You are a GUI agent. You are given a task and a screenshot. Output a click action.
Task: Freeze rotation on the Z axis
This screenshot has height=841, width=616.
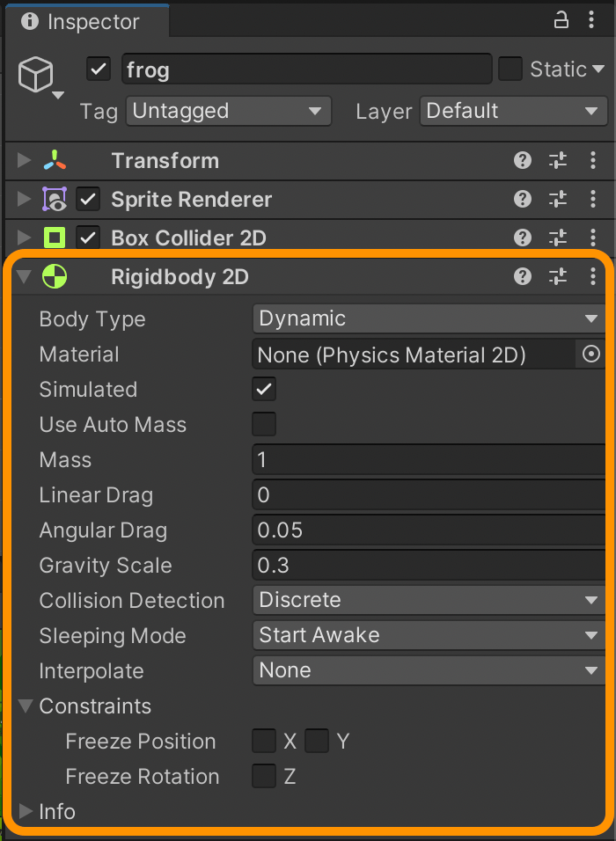[x=263, y=776]
